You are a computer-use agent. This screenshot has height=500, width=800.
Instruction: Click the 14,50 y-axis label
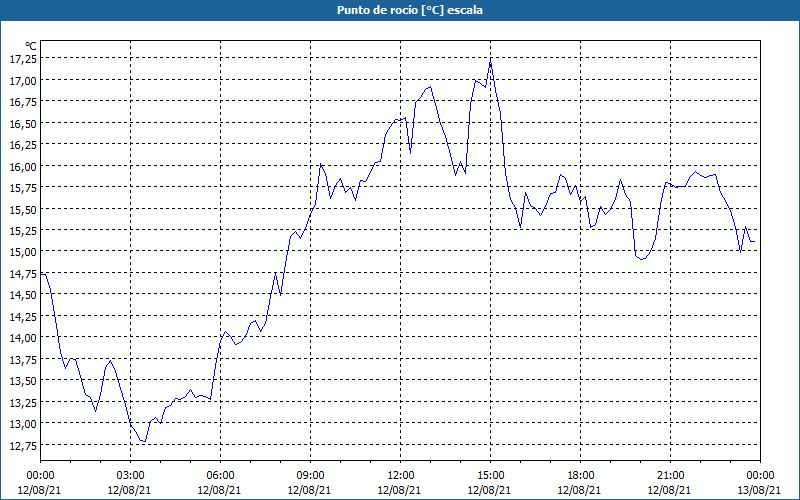[x=23, y=295]
